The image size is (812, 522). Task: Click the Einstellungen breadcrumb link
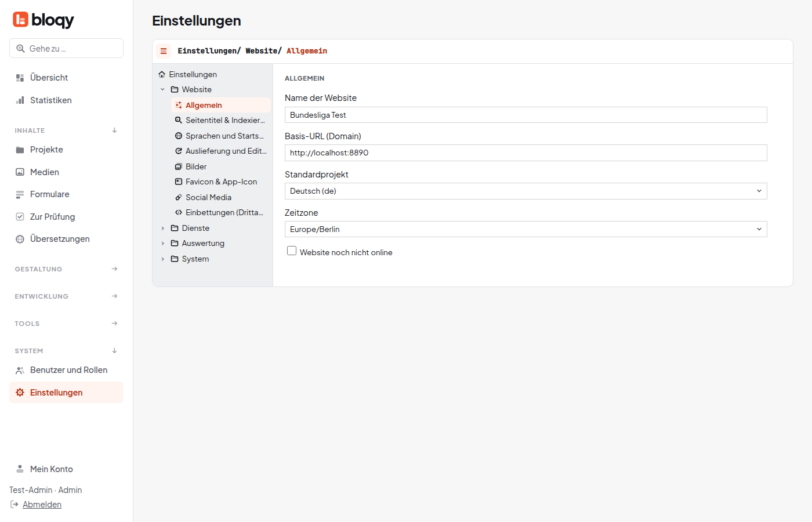coord(207,51)
